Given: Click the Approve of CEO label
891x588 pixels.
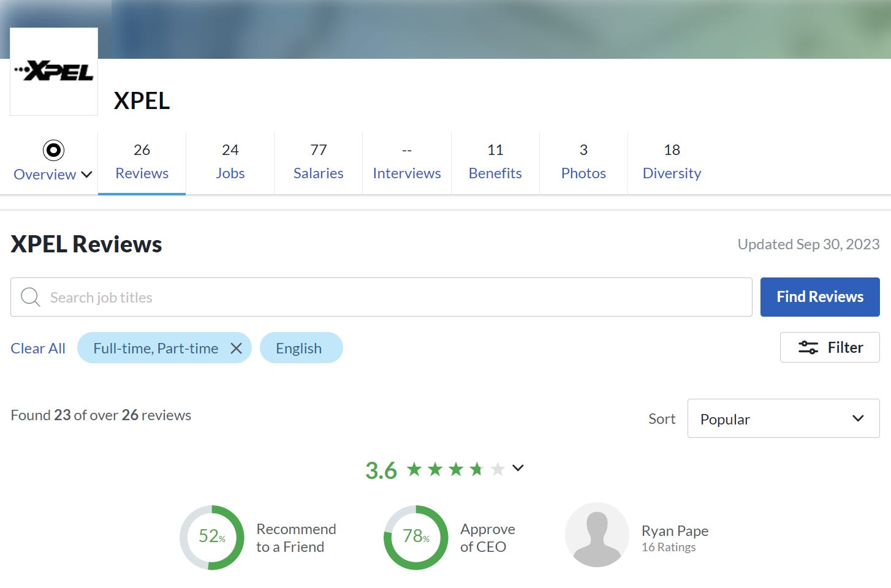Looking at the screenshot, I should 488,538.
